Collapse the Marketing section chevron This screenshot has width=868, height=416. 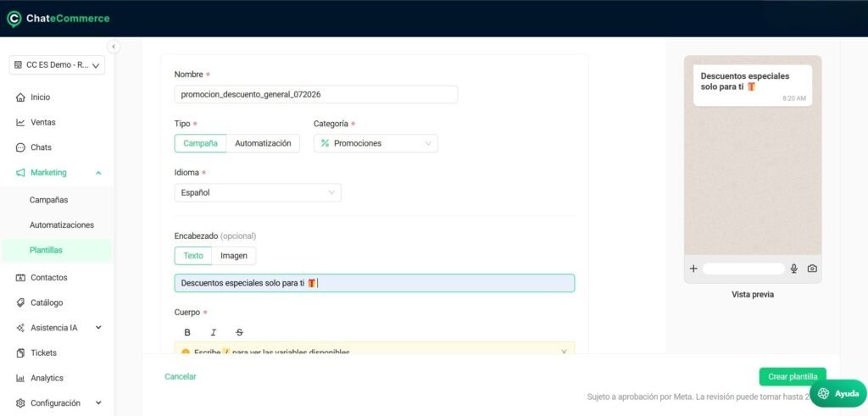tap(98, 173)
